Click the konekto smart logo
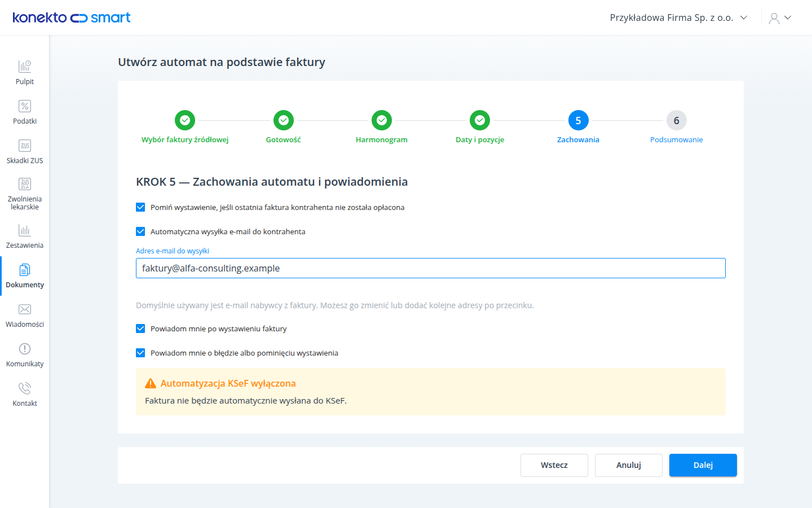Viewport: 812px width, 508px height. pos(72,17)
